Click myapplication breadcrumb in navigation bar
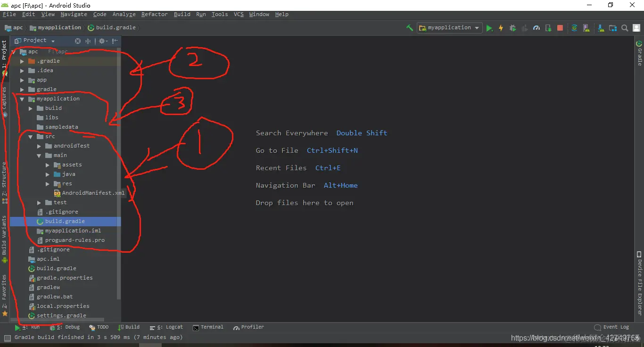644x347 pixels. coord(55,28)
